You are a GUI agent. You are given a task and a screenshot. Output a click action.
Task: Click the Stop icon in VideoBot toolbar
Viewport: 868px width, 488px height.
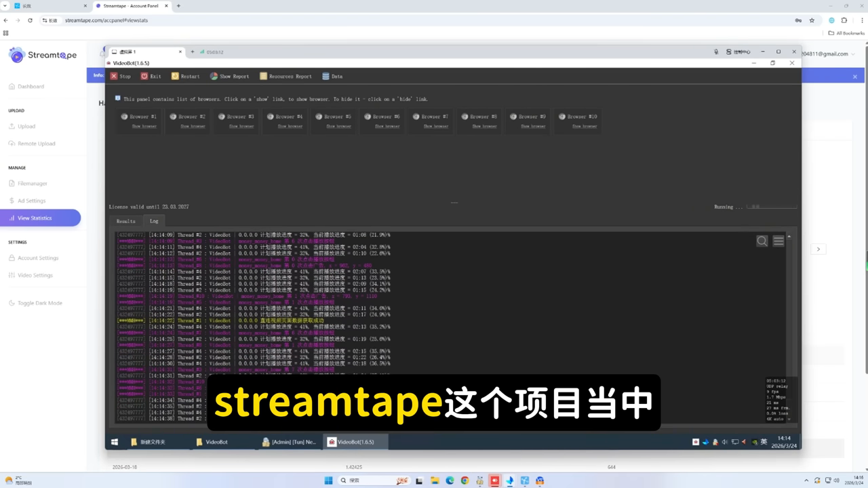[x=114, y=76]
